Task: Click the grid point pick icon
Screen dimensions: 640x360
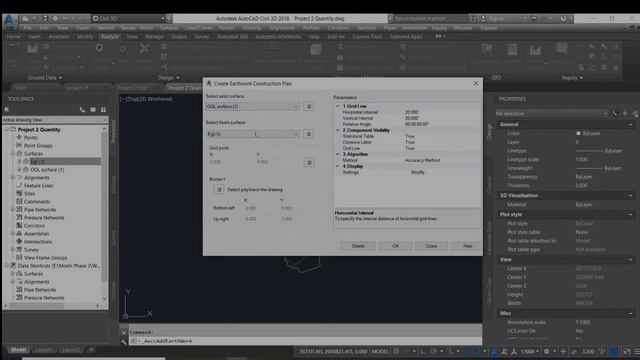Action: [x=309, y=162]
